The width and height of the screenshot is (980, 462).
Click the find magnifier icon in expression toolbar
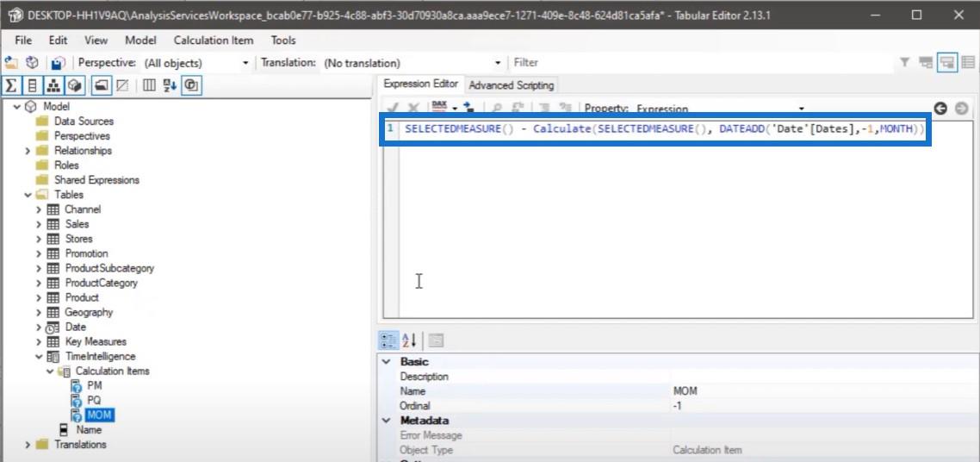click(497, 108)
